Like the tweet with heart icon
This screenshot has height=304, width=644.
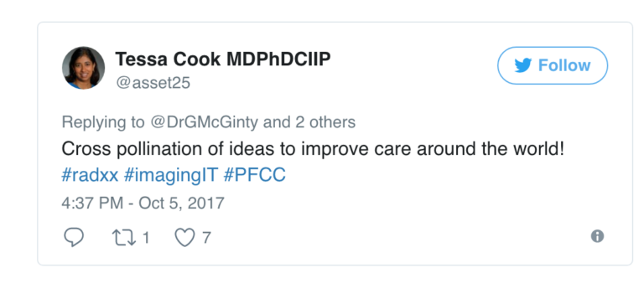184,238
